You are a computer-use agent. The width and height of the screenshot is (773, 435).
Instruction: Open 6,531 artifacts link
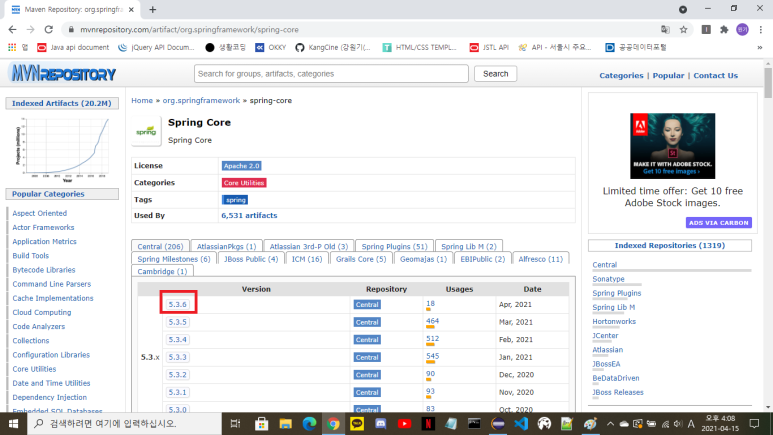click(249, 216)
